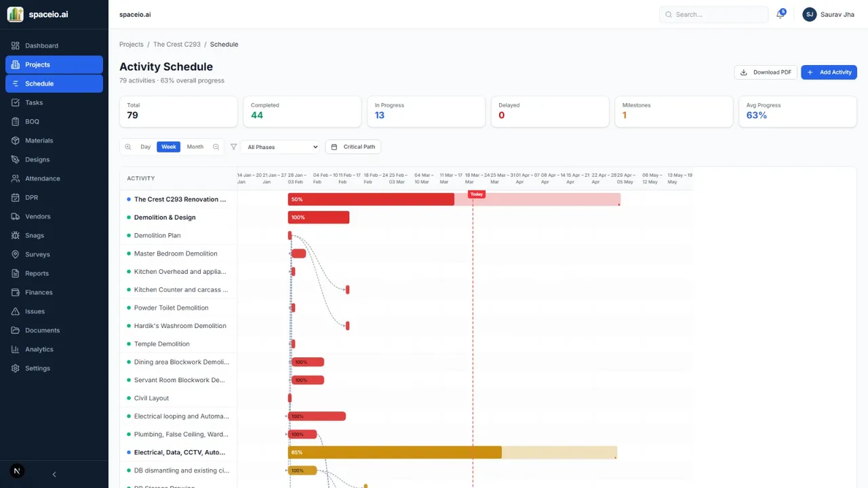Switch timeline to Week view

click(x=168, y=146)
